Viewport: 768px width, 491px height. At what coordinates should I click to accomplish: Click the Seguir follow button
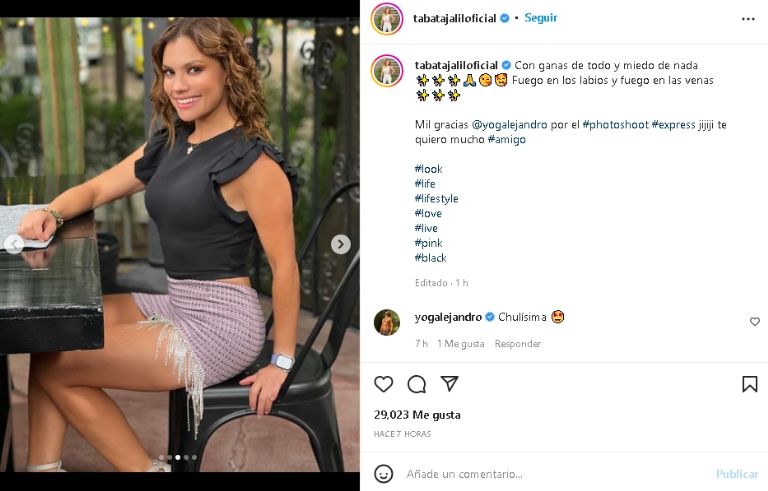tap(541, 18)
